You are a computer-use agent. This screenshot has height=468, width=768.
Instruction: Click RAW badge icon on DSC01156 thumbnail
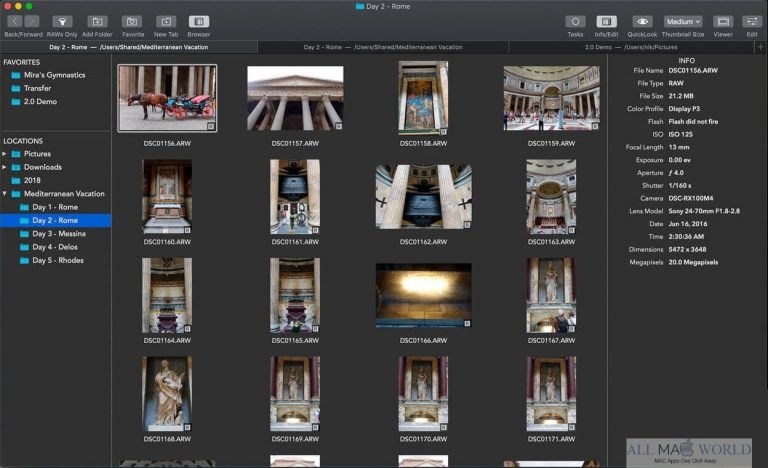tap(211, 126)
